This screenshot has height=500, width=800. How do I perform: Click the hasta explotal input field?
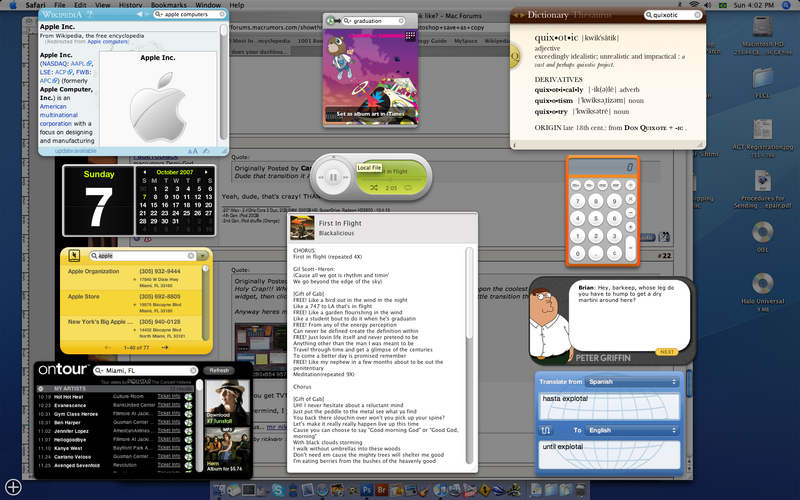point(609,407)
